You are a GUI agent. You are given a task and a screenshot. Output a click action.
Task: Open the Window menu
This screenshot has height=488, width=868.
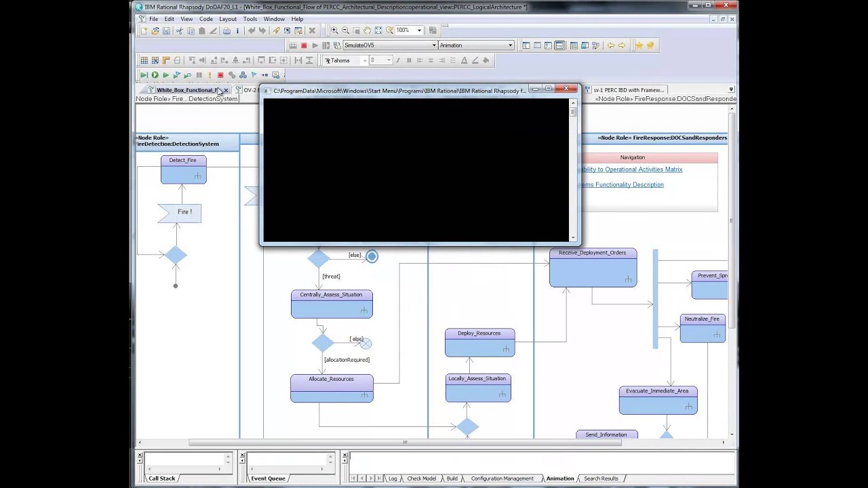[274, 19]
